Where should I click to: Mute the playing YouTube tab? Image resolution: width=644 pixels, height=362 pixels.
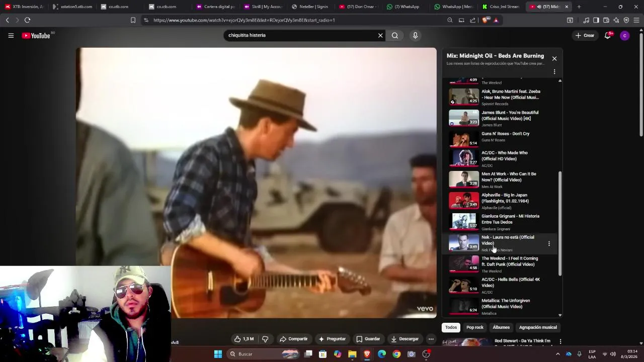539,7
